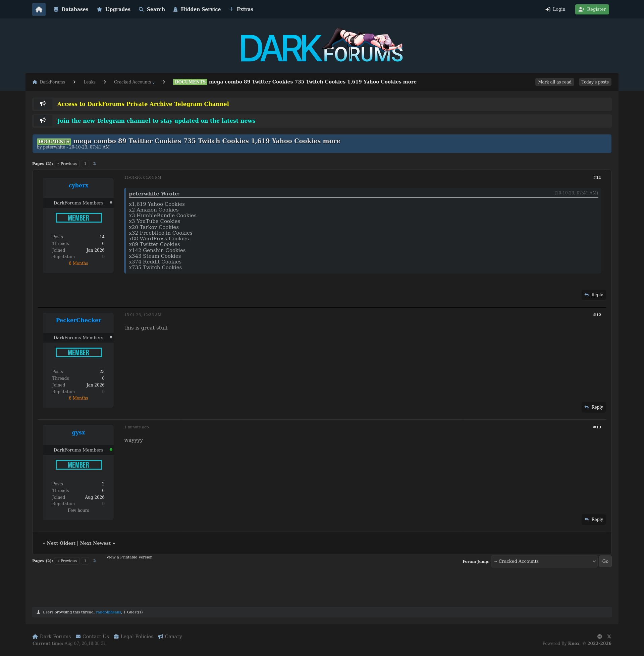Click the "this is great stuff" post text
Image resolution: width=644 pixels, height=656 pixels.
click(146, 328)
